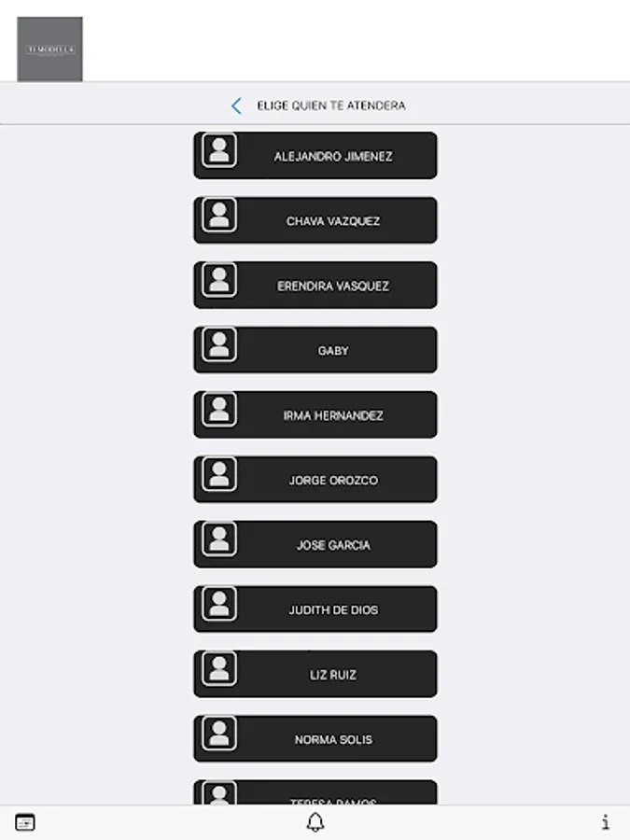Viewport: 630px width, 840px height.
Task: Tap the salon logo thumbnail
Action: point(49,49)
